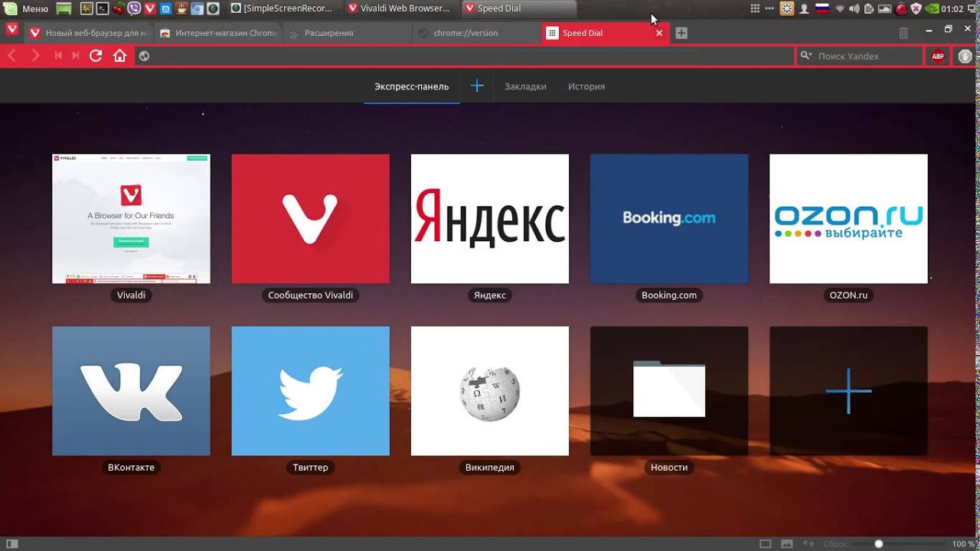This screenshot has height=551, width=980.
Task: Click the site info globe icon
Action: tap(144, 56)
